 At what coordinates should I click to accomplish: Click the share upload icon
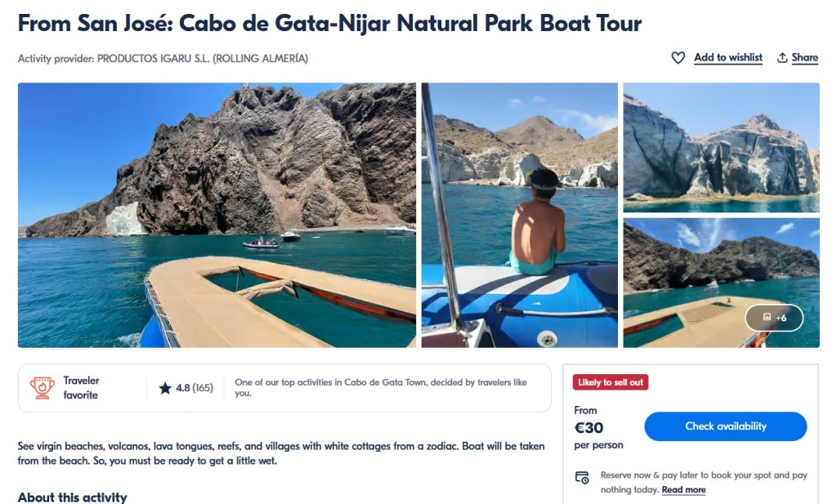pyautogui.click(x=782, y=58)
